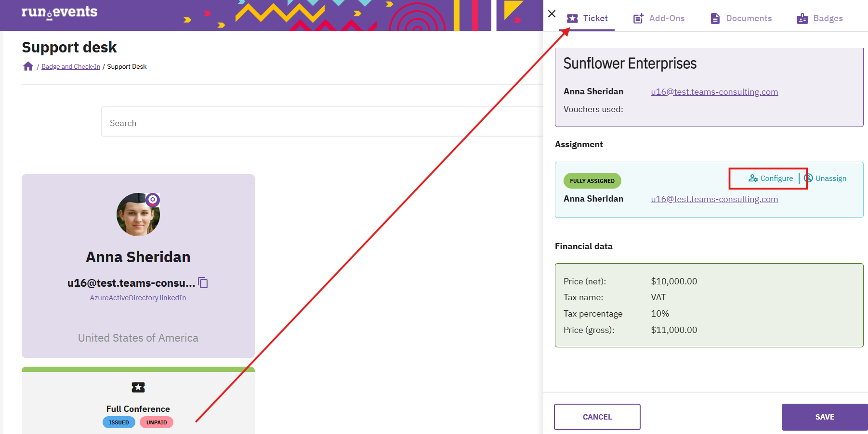Click the $11,000.00 gross price value
868x434 pixels.
click(674, 330)
